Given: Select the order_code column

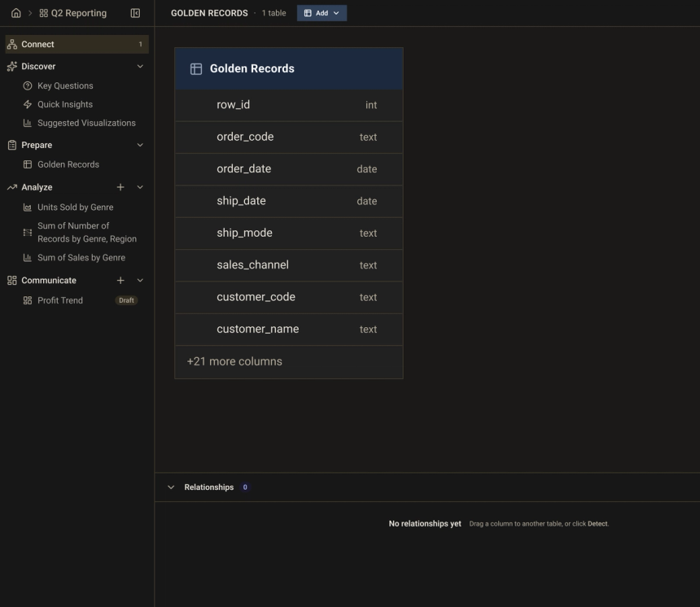Looking at the screenshot, I should click(289, 137).
